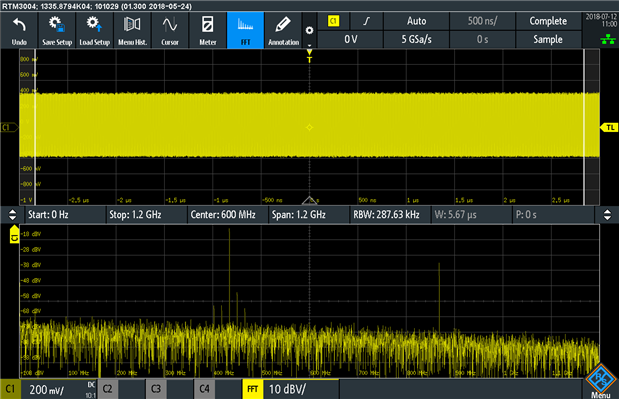Toggle the FFT function
This screenshot has width=619, height=399.
246,30
